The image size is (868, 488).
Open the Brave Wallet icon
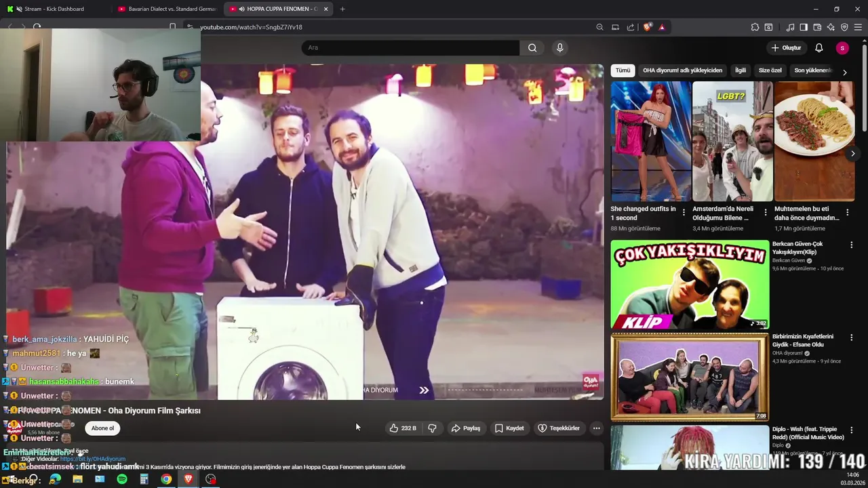point(817,27)
